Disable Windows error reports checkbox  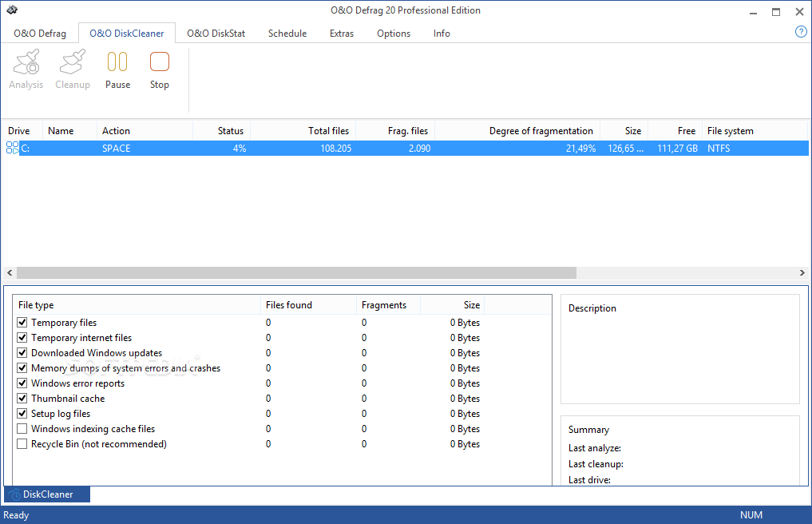point(22,383)
